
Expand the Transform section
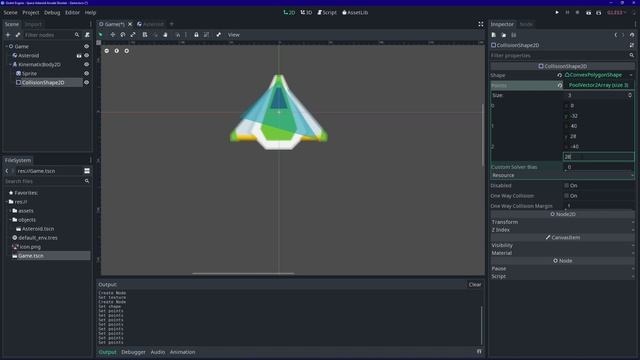pyautogui.click(x=562, y=222)
